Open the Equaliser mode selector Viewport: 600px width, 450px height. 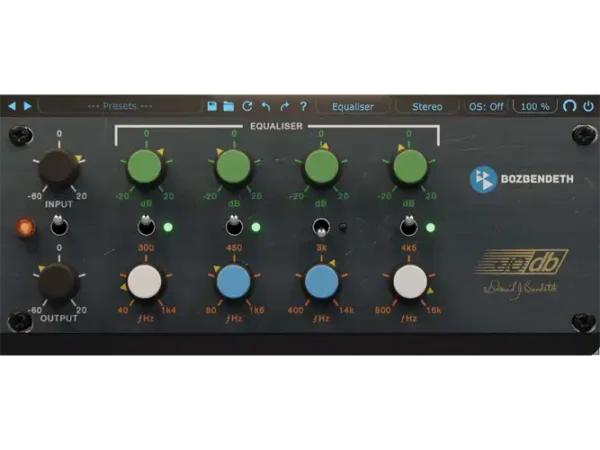pyautogui.click(x=353, y=106)
